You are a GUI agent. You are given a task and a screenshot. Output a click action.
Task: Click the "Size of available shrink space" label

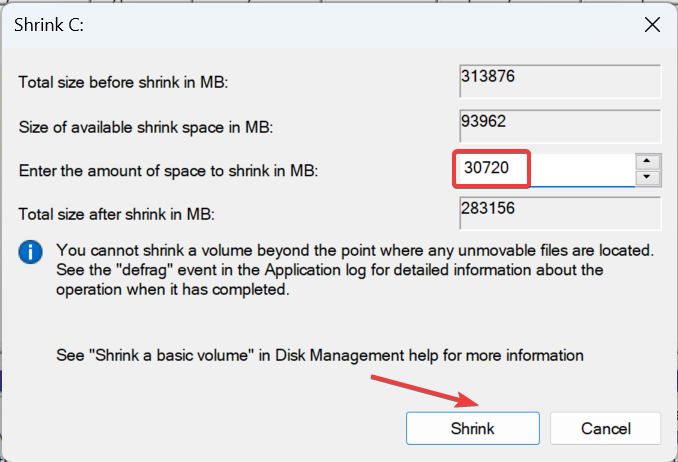[146, 127]
